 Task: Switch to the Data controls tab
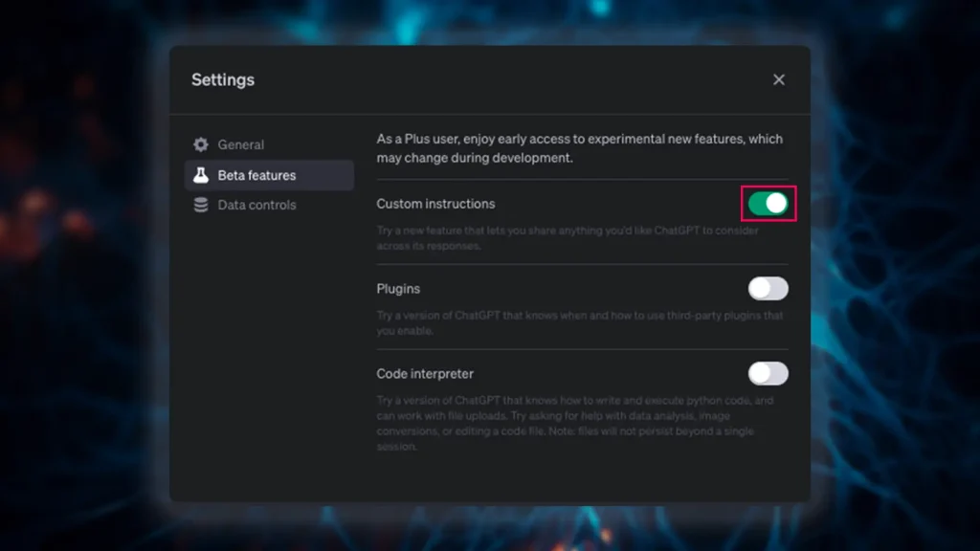(256, 205)
